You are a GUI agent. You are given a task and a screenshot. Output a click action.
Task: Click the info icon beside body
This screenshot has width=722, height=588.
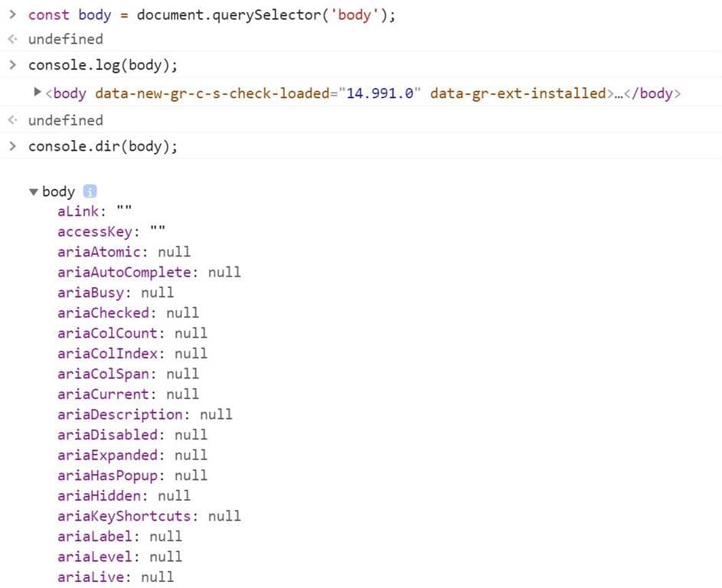(x=90, y=191)
